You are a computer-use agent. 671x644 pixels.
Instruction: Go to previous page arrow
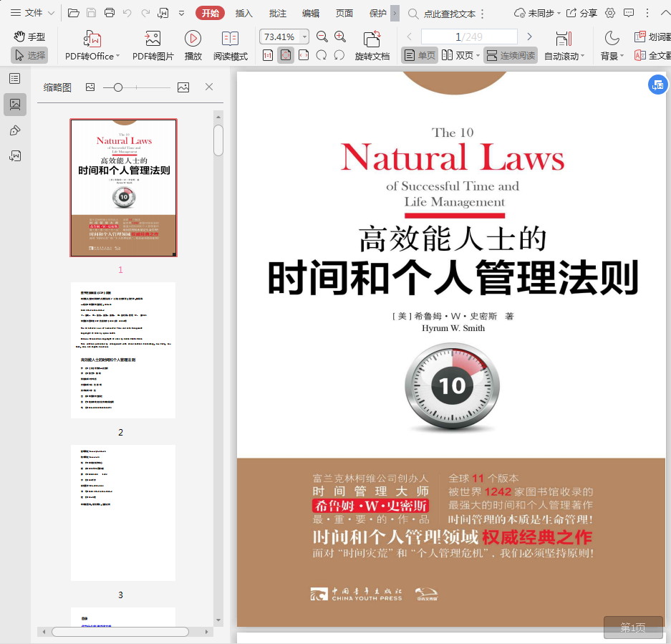(x=409, y=37)
